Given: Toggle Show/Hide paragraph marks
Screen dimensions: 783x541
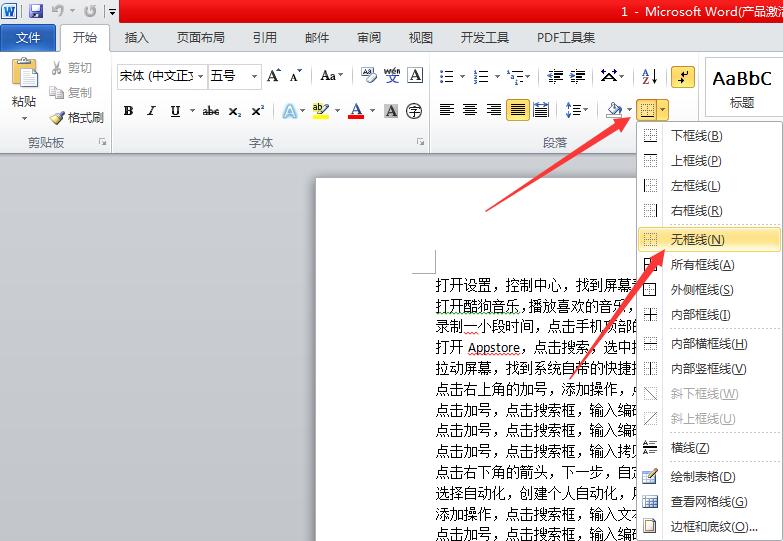Looking at the screenshot, I should (x=683, y=76).
